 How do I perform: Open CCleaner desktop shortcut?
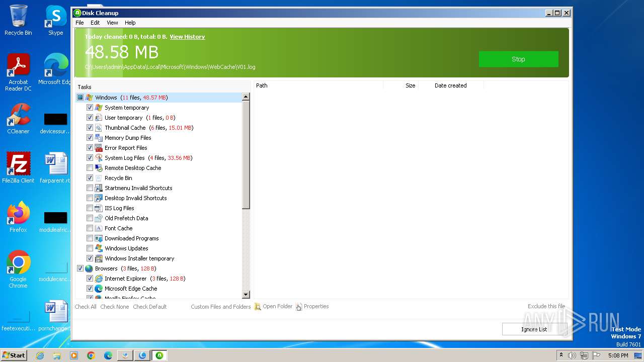(18, 119)
